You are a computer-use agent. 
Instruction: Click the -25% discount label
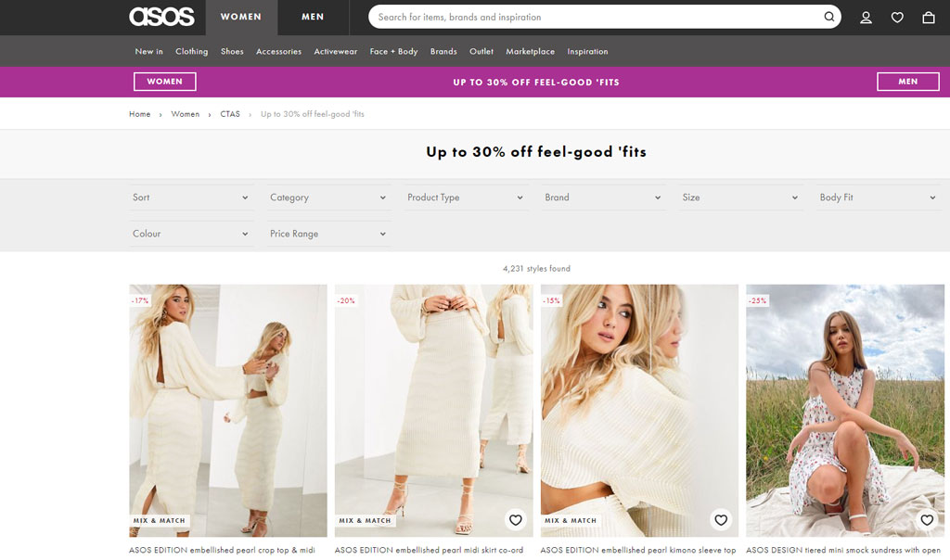pyautogui.click(x=757, y=300)
